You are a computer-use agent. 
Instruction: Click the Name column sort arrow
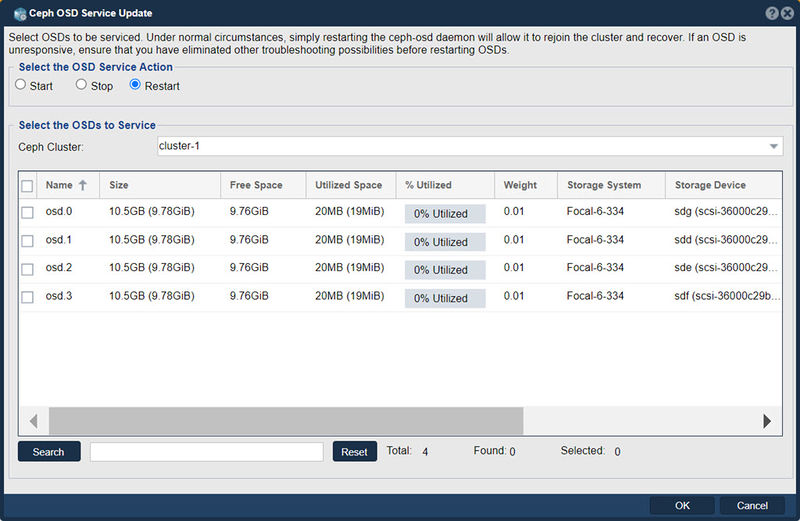pyautogui.click(x=83, y=185)
